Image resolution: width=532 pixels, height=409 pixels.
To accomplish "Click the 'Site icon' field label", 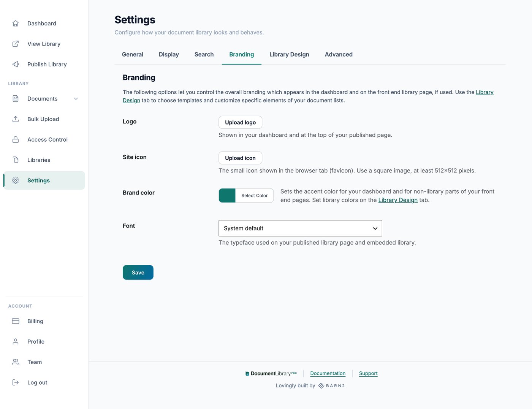I will [x=135, y=157].
